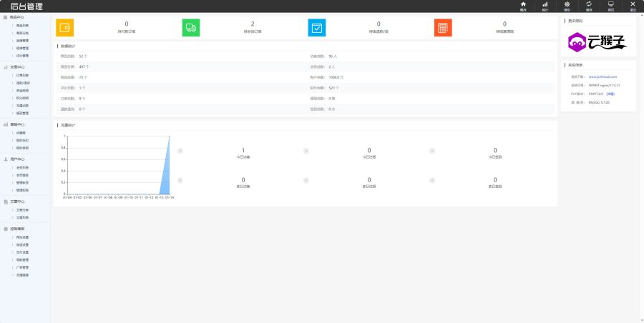This screenshot has height=323, width=644.
Task: Click the orange calculator card icon
Action: (x=443, y=27)
